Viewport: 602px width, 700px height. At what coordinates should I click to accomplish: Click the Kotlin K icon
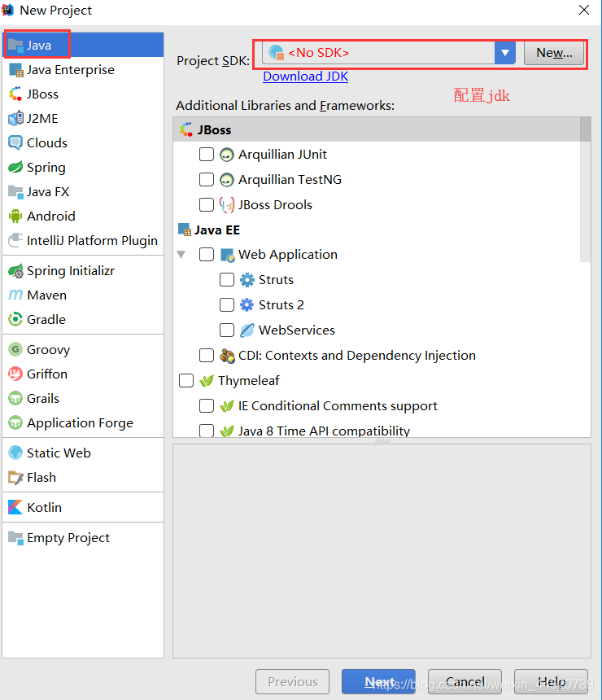(15, 507)
